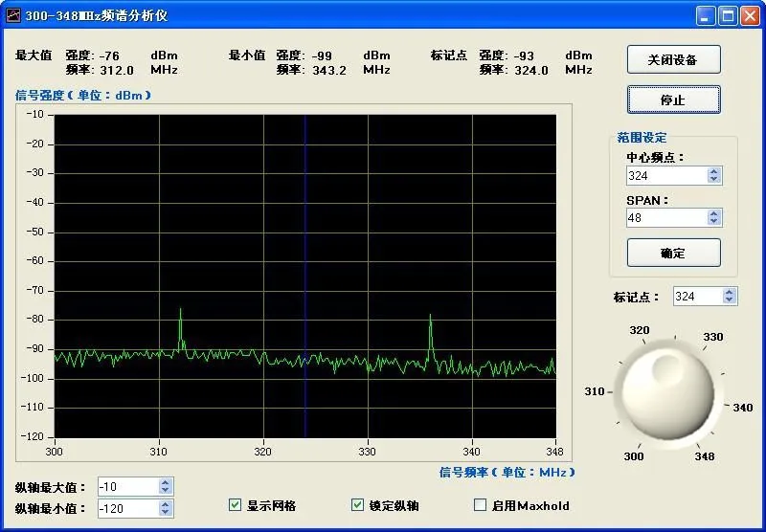
Task: Increase 纵轴最大值 with the up arrow
Action: click(x=165, y=482)
